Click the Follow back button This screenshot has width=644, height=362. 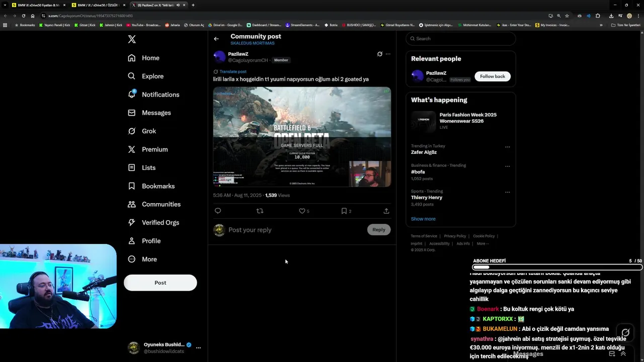[493, 76]
